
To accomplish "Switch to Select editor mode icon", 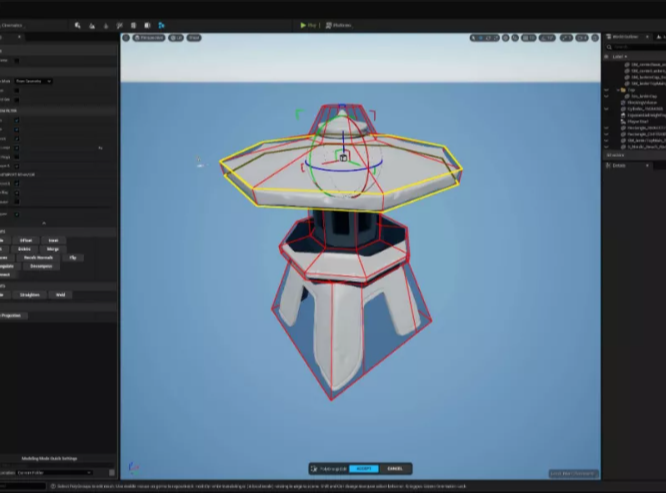I will coord(77,25).
